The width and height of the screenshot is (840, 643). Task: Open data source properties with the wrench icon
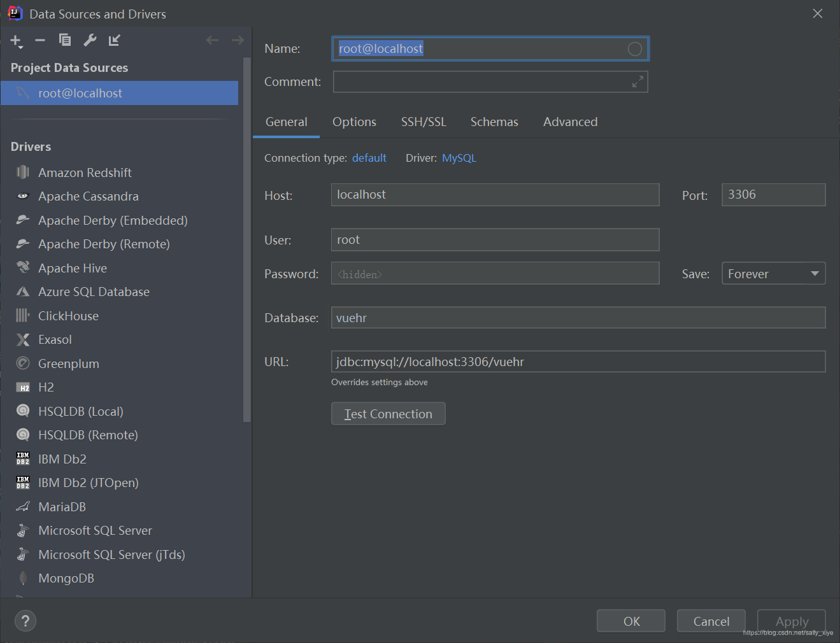tap(89, 40)
